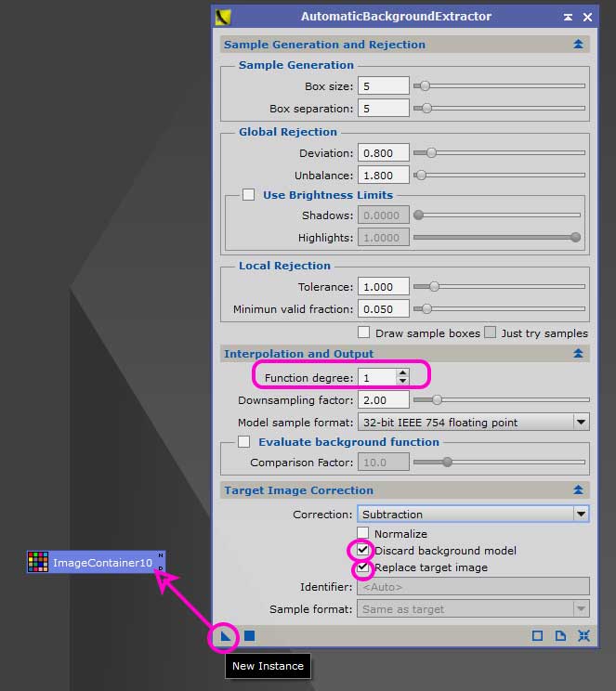Click the Identifier <Auto> field
The width and height of the screenshot is (616, 691).
point(473,587)
